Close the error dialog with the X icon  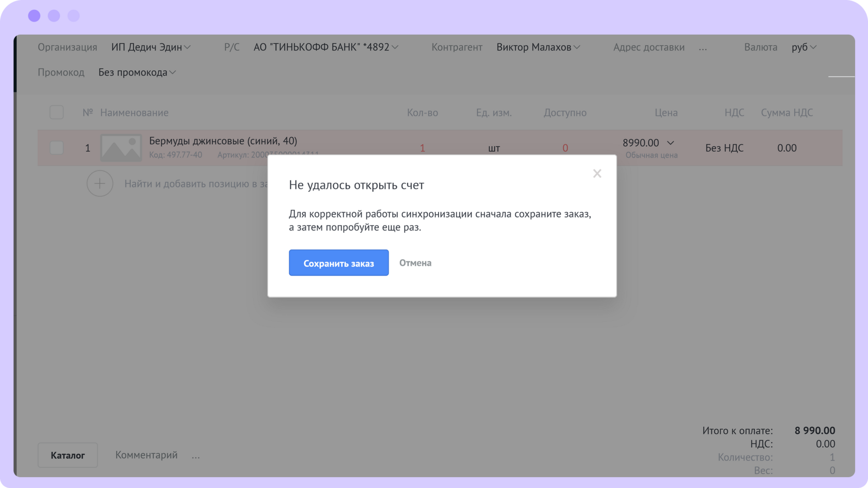coord(597,174)
